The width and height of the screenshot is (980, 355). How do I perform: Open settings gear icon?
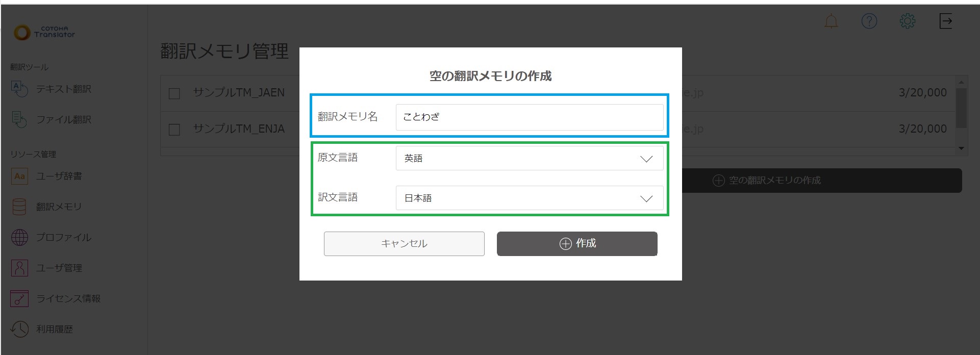click(x=907, y=21)
